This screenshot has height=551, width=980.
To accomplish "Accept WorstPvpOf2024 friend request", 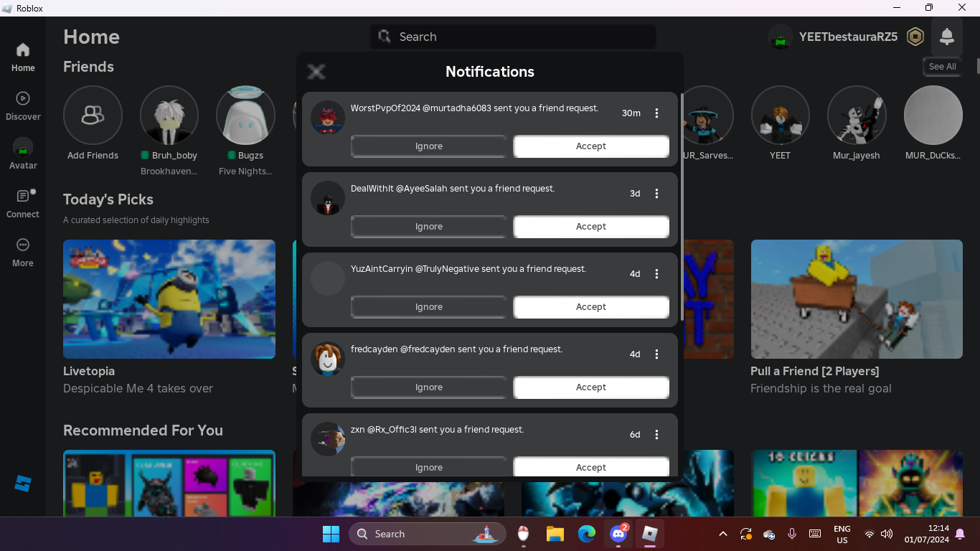I will click(591, 146).
